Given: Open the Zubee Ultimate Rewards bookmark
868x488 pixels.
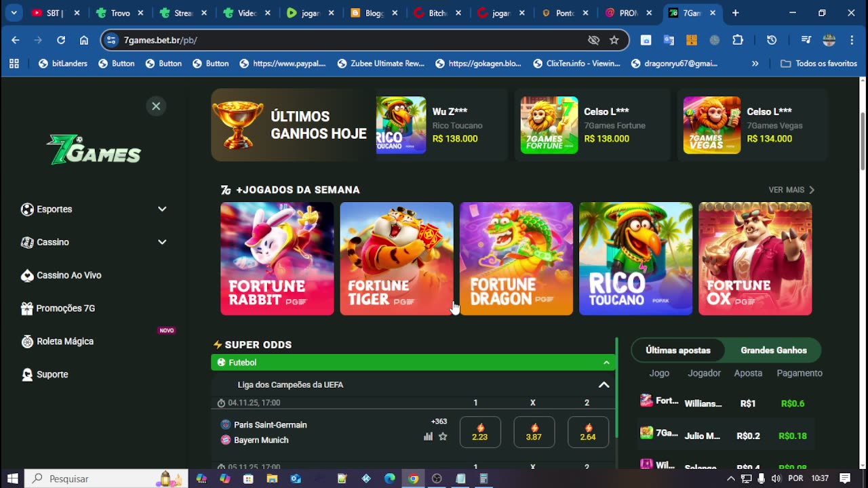Looking at the screenshot, I should tap(380, 64).
